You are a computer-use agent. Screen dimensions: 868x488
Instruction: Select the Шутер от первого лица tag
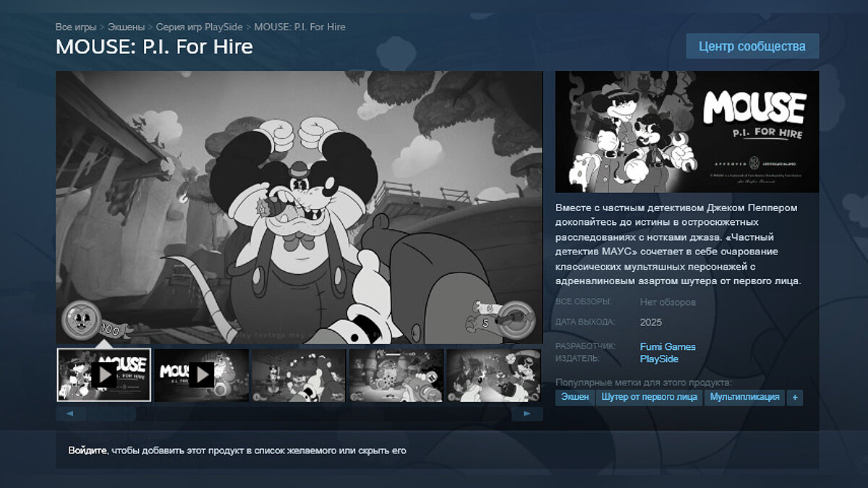(x=649, y=397)
